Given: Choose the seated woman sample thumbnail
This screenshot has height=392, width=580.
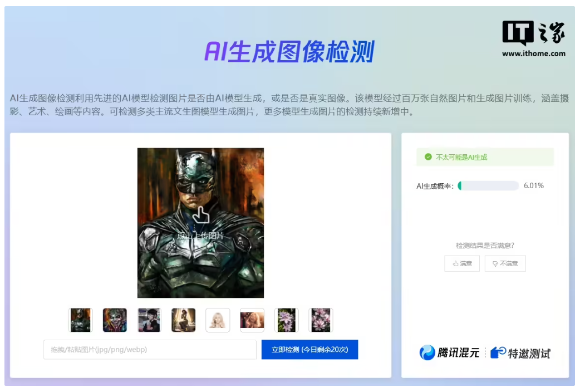Looking at the screenshot, I should click(x=184, y=320).
